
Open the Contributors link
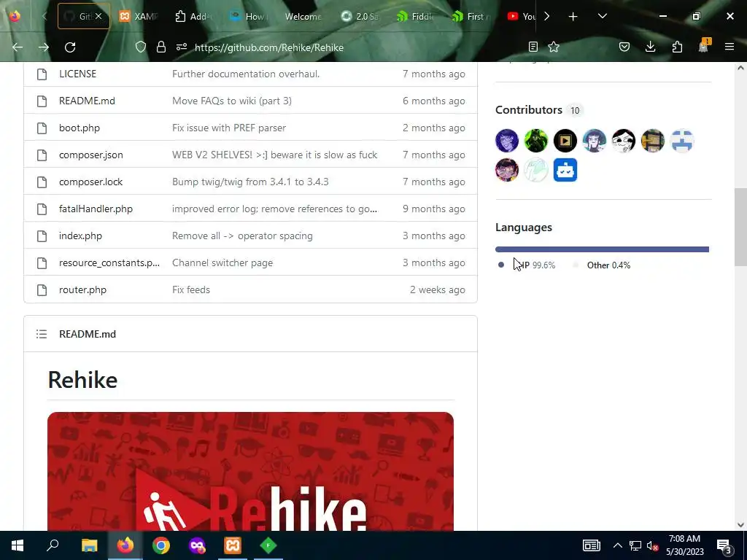tap(529, 110)
